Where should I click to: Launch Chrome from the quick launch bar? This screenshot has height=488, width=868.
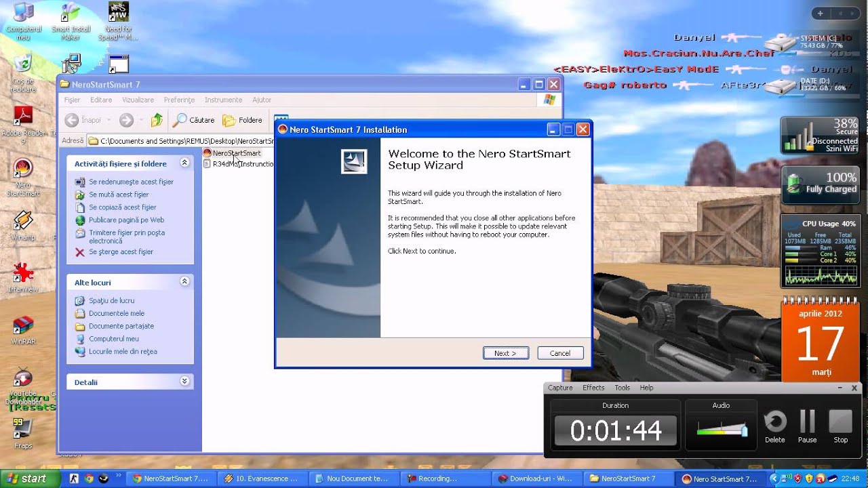88,479
